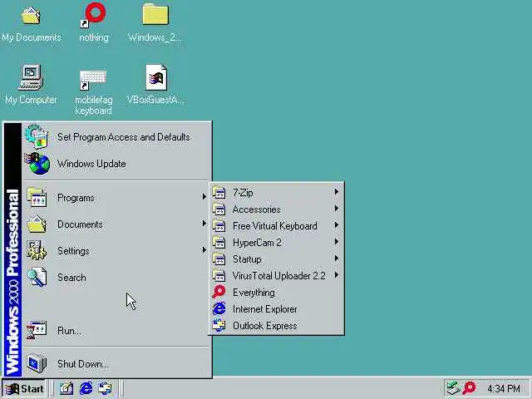Select the 'HyperCam 2' text in Programs
Image resolution: width=532 pixels, height=399 pixels.
pos(257,243)
